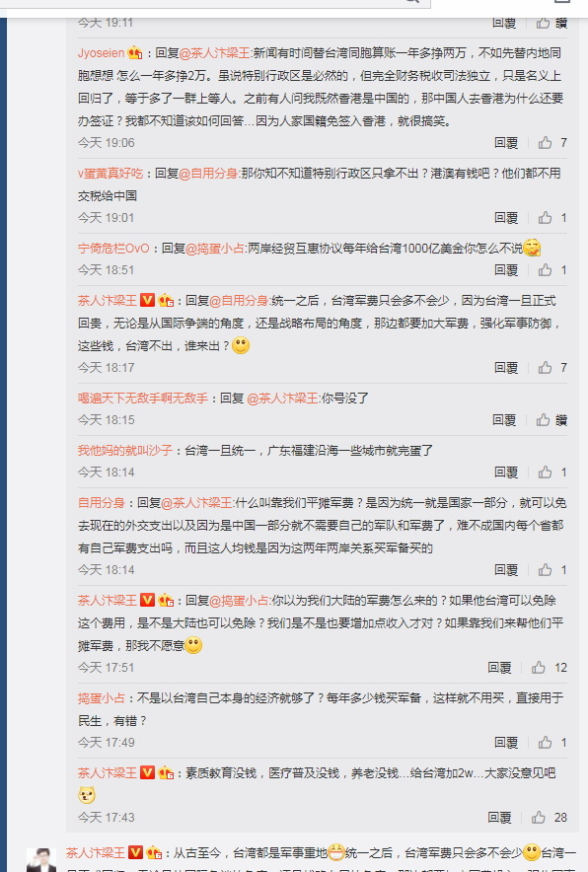588x872 pixels.
Task: Open the @捣蛋小占 mention in 18:51 comment
Action: pyautogui.click(x=215, y=248)
